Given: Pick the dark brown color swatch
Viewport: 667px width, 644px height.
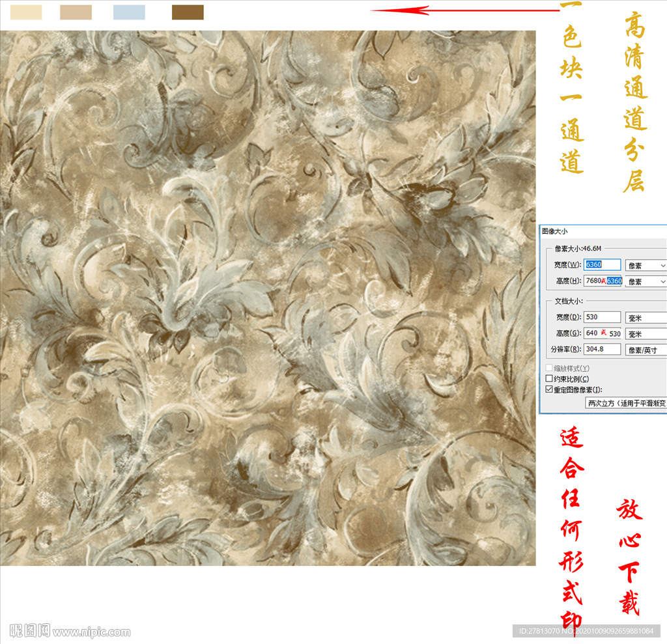Looking at the screenshot, I should coord(188,12).
